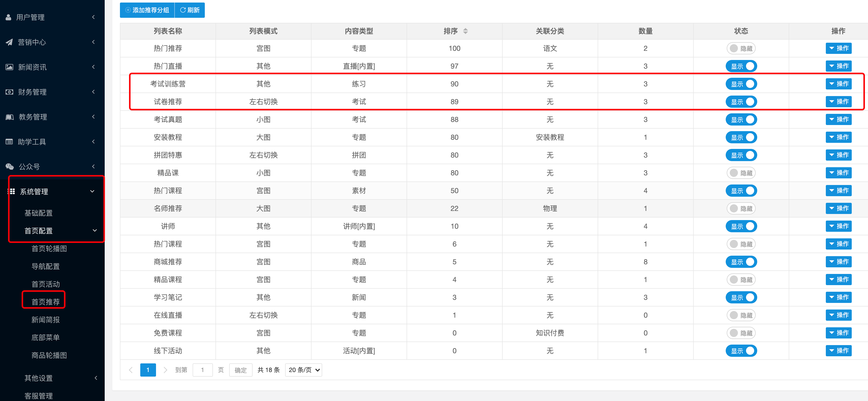Sort table by 排序 column arrows
Screen dimensions: 868x401
[465, 31]
